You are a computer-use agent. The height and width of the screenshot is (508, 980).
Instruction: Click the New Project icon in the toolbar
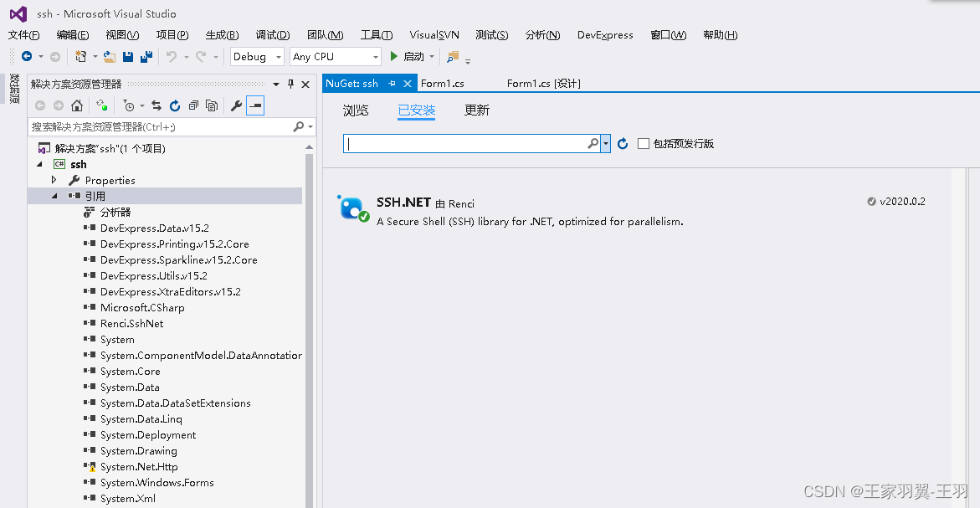pyautogui.click(x=80, y=56)
